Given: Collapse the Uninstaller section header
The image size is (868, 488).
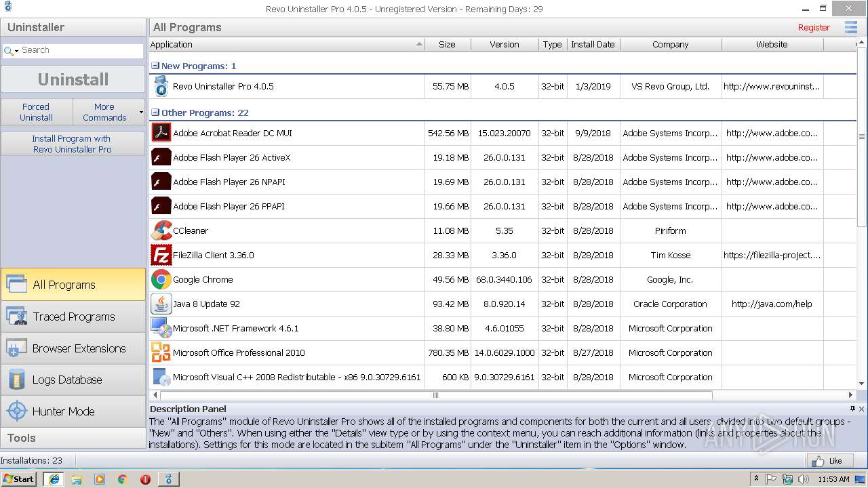Looking at the screenshot, I should click(73, 27).
